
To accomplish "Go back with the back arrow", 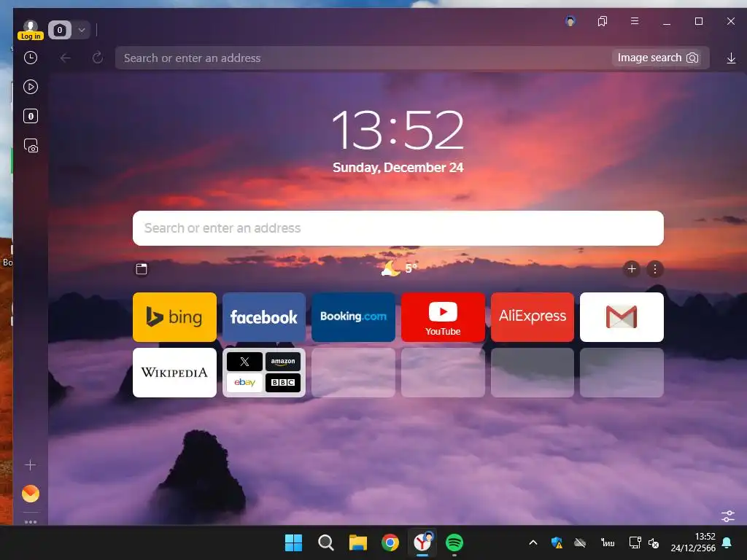I will pos(66,58).
